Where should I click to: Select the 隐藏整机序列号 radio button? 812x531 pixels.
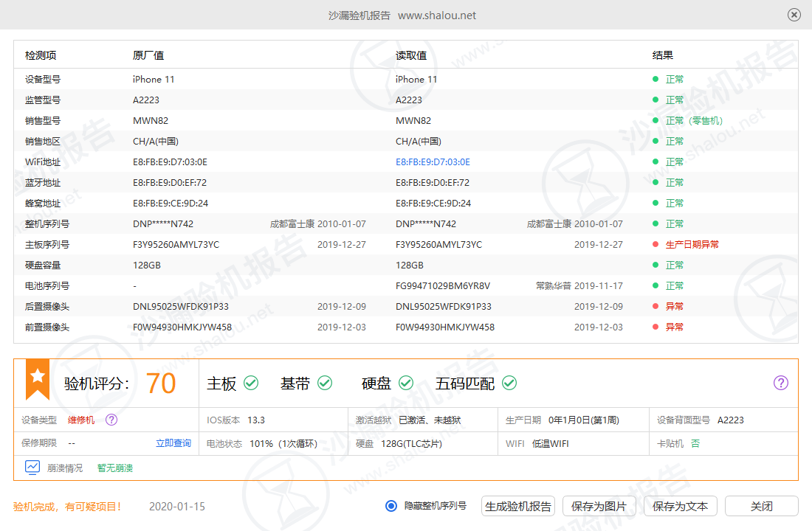click(x=390, y=506)
